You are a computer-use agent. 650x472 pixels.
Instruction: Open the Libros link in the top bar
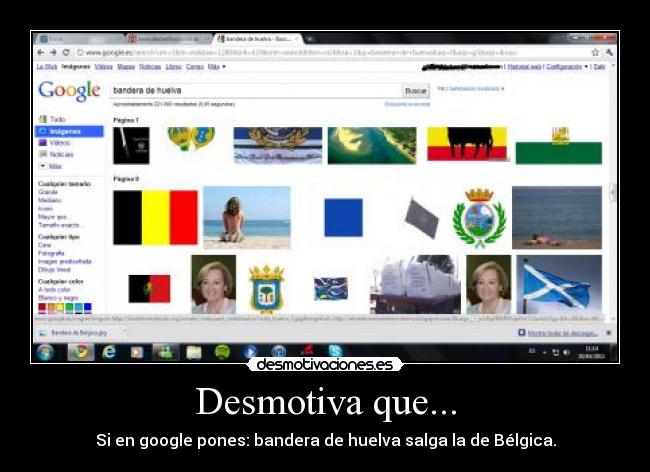(x=174, y=66)
